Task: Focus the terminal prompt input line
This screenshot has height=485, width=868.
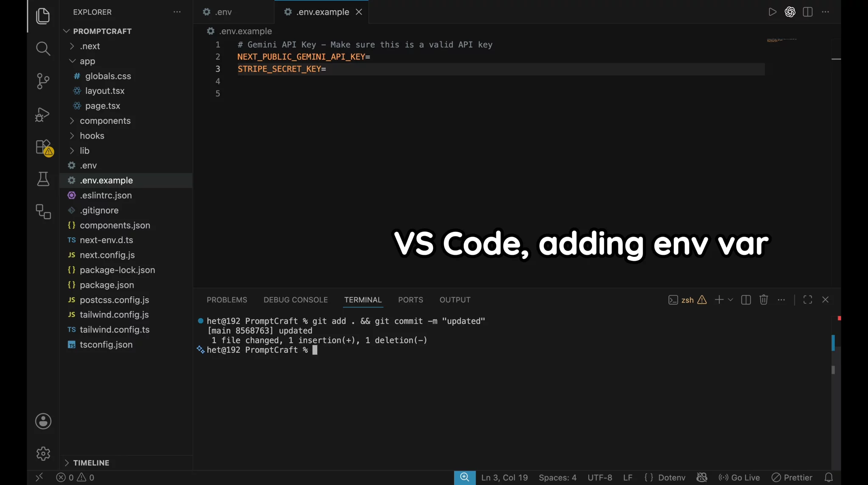Action: 315,350
